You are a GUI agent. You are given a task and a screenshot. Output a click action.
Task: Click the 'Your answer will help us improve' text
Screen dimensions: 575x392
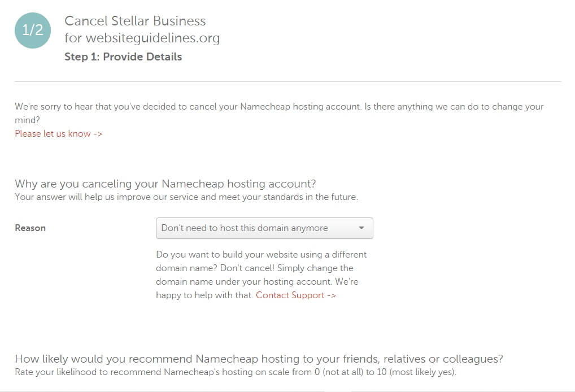[186, 197]
